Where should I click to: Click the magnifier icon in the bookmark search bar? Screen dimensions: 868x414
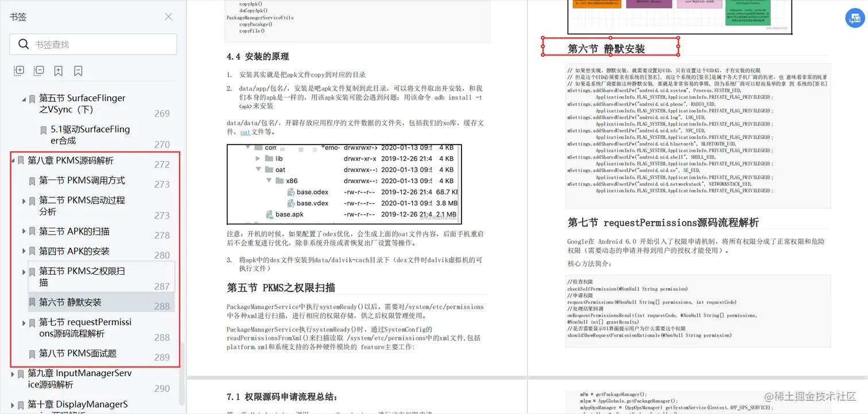coord(22,44)
